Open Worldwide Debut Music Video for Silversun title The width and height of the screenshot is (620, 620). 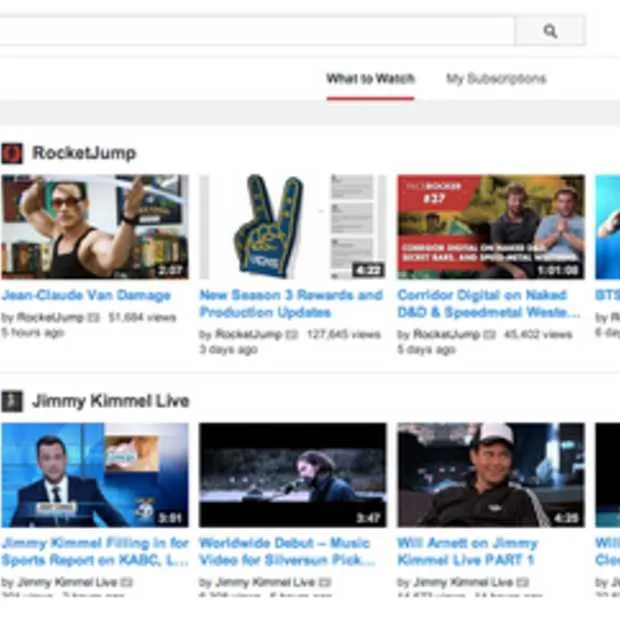tap(287, 552)
